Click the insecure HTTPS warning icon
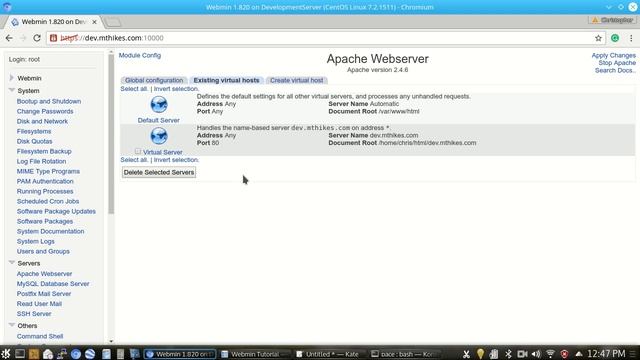Image resolution: width=640 pixels, height=360 pixels. (53, 38)
